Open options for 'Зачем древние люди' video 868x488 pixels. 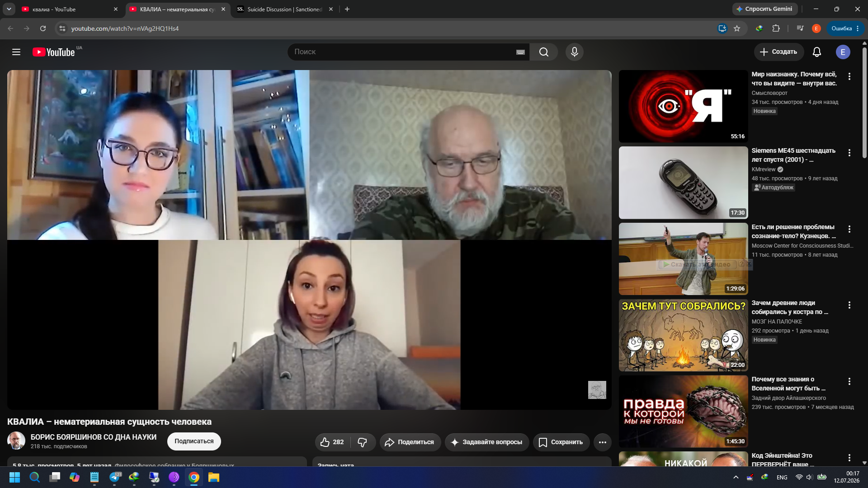(x=849, y=305)
